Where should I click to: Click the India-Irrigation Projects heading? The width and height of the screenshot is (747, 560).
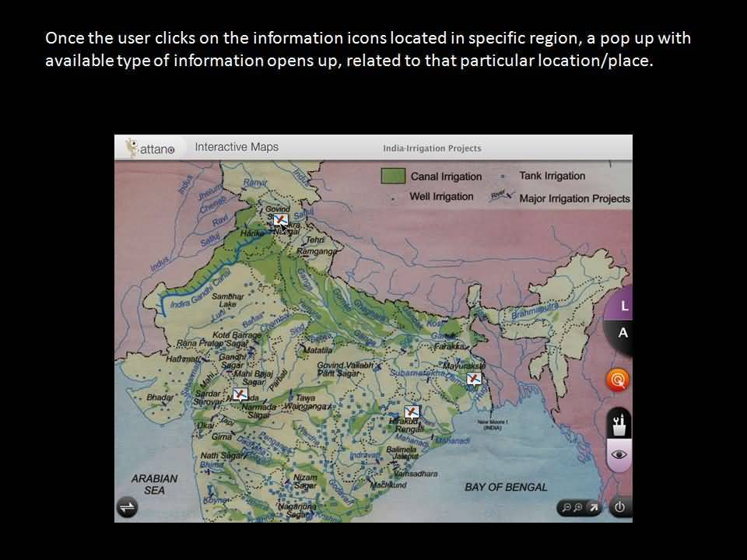[x=432, y=149]
